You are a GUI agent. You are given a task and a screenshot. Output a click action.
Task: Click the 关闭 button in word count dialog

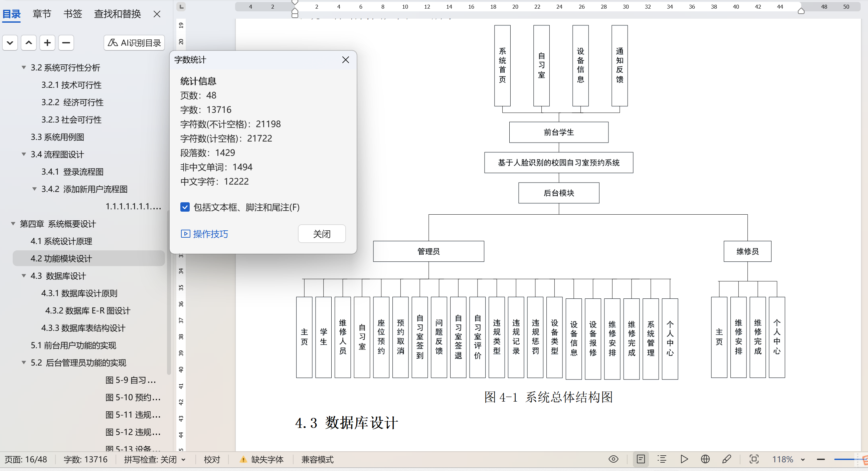[322, 234]
